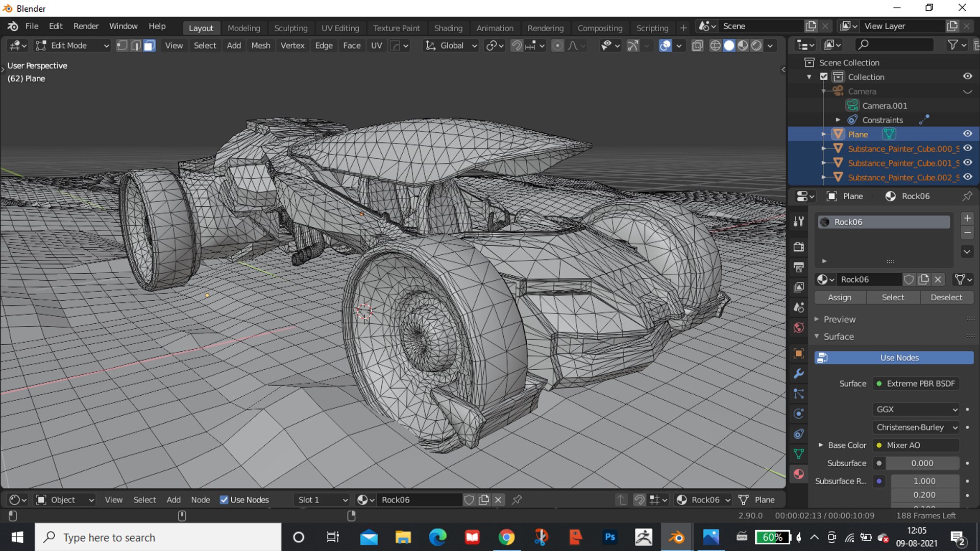Viewport: 980px width, 551px height.
Task: Uncheck Use Nodes in node editor
Action: click(x=224, y=500)
